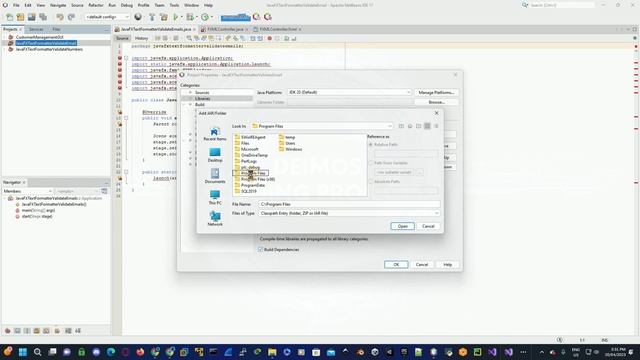Switch to the Services tab
This screenshot has width=640, height=360.
tap(36, 29)
